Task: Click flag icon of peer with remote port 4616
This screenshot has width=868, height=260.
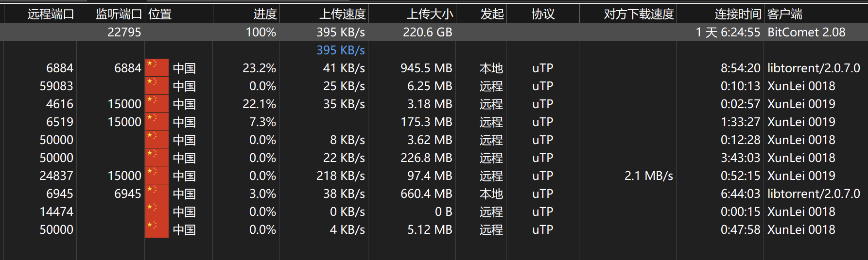Action: (157, 104)
